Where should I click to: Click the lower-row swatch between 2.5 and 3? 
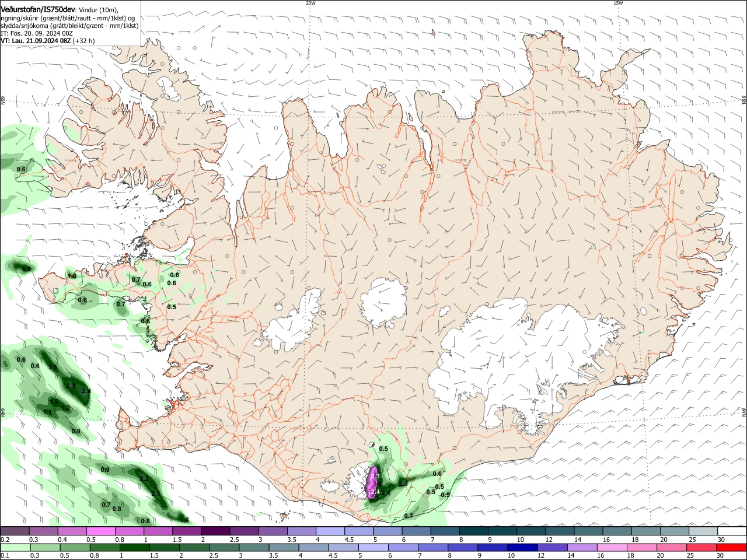224,547
